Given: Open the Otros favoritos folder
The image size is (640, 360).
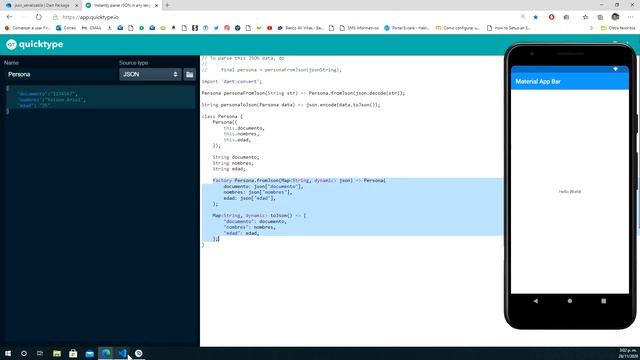Looking at the screenshot, I should pos(618,28).
